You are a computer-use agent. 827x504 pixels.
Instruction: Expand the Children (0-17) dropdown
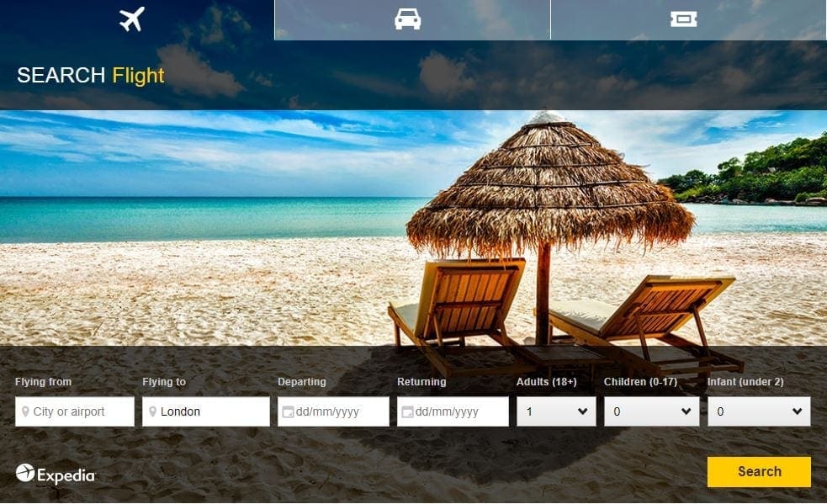coord(652,411)
